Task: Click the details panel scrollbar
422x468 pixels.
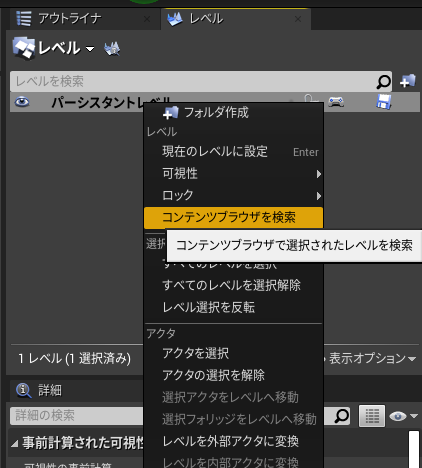Action: 414,449
